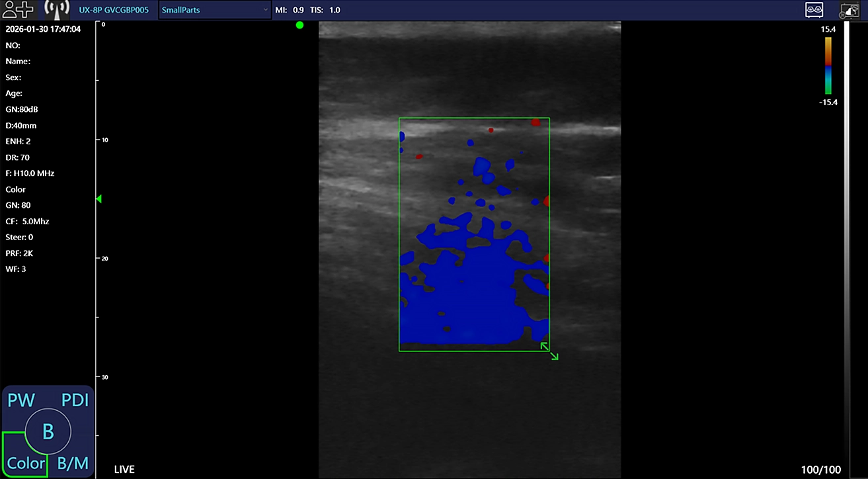Viewport: 868px width, 479px height.
Task: Click the green focus position triangle marker
Action: [x=100, y=198]
